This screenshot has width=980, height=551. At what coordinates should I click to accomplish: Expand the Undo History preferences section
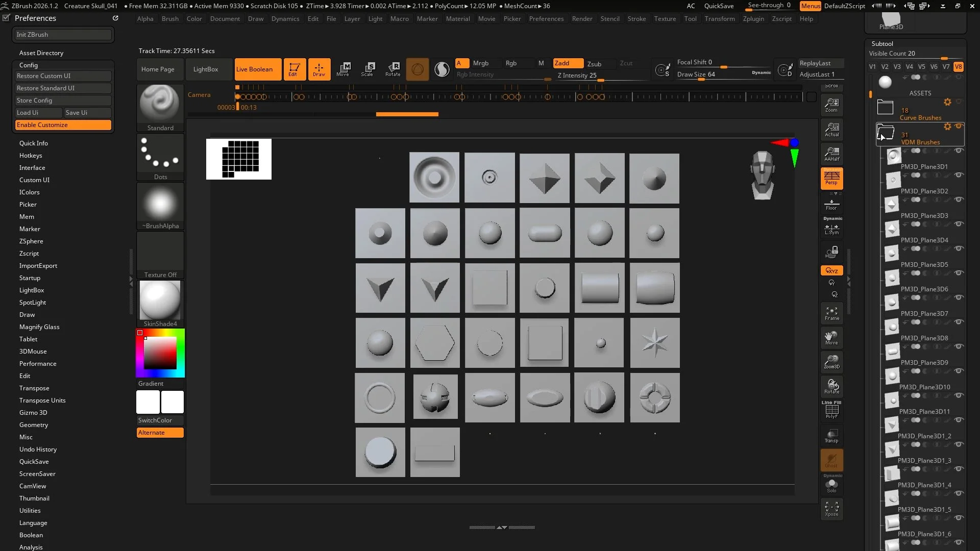point(38,449)
